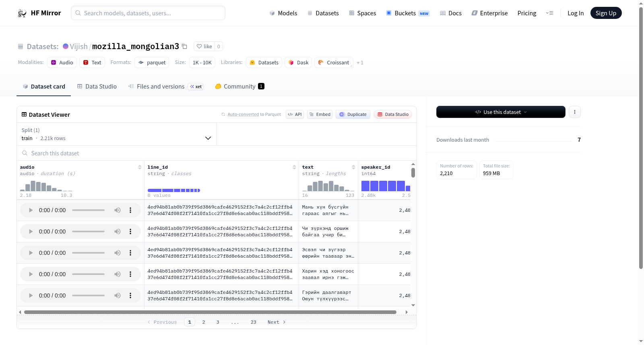The width and height of the screenshot is (644, 345).
Task: Seek audio slider in the 'Мань хүн' row
Action: (88, 210)
